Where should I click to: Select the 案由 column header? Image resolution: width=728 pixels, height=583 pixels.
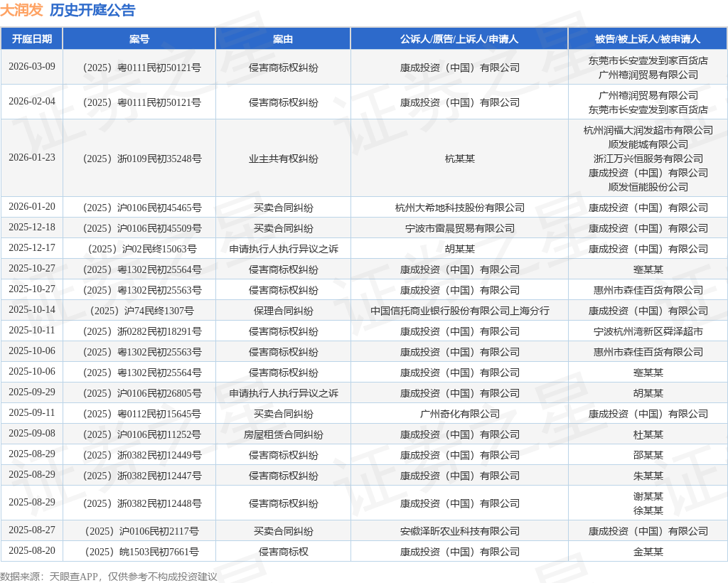(x=283, y=39)
